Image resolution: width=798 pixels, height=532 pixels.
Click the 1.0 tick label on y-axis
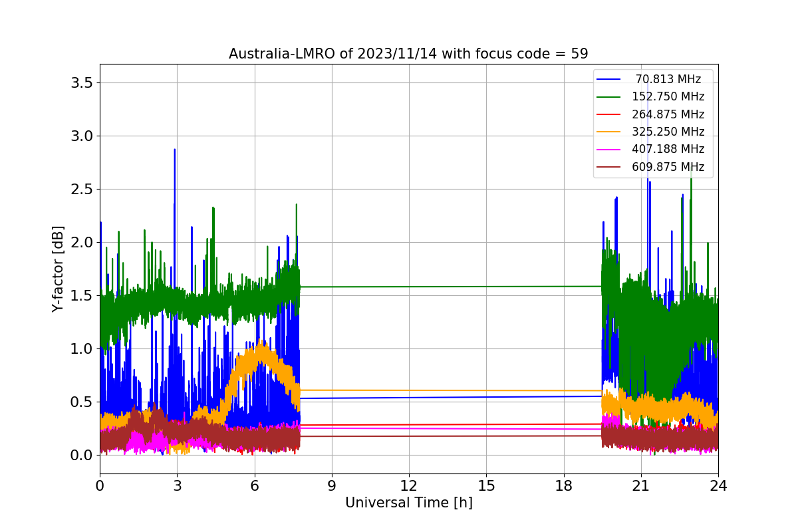(x=81, y=349)
